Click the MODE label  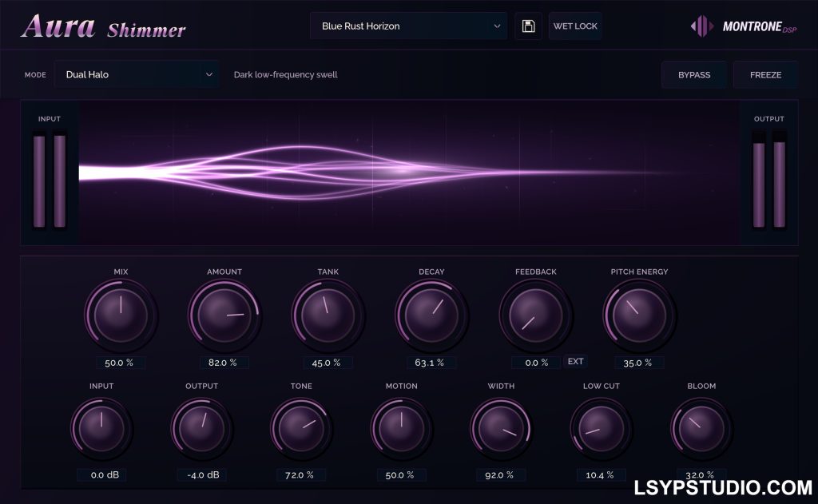coord(35,74)
